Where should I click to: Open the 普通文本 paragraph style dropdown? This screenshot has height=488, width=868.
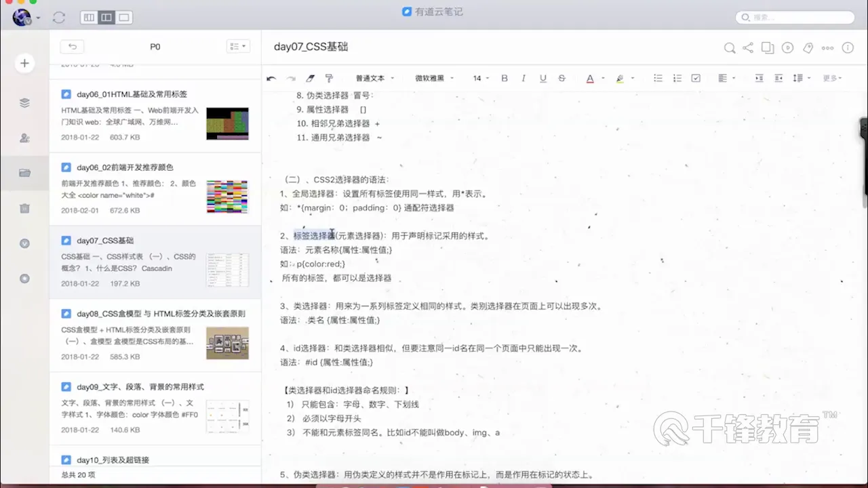coord(374,79)
